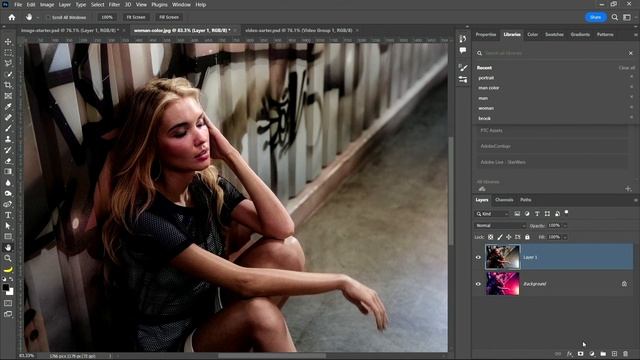Hide Layer 1 visibility eye
The width and height of the screenshot is (640, 360).
tap(478, 257)
